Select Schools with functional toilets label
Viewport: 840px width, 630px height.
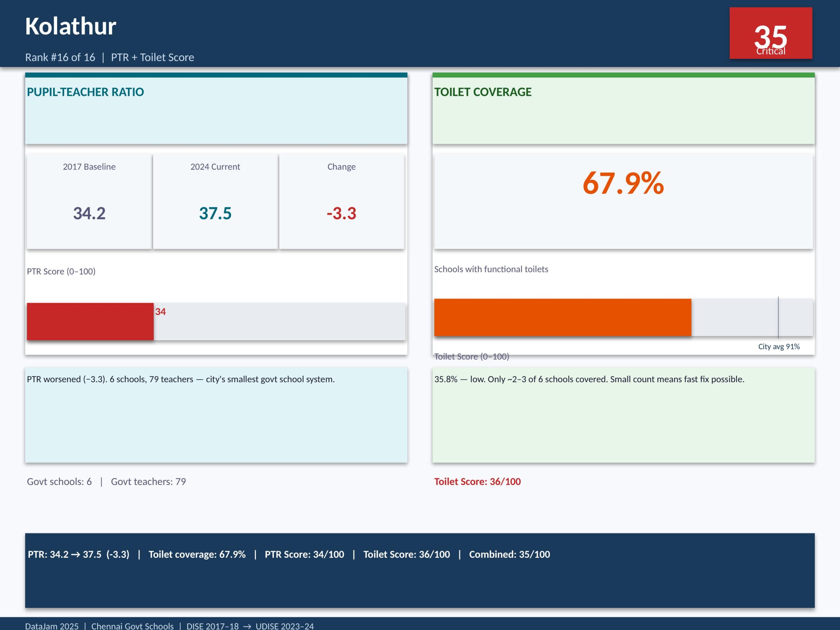pyautogui.click(x=491, y=269)
